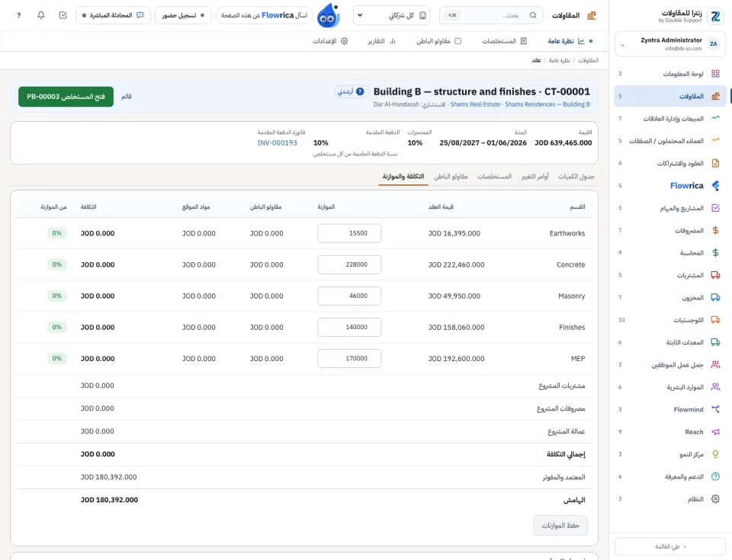Click the settings gear tab الإعدادات
The width and height of the screenshot is (732, 560).
[330, 41]
